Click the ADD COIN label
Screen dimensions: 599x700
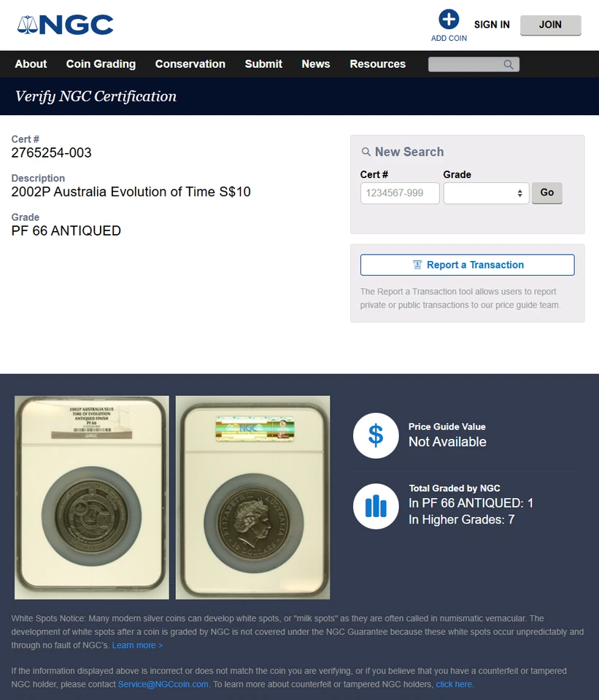449,39
